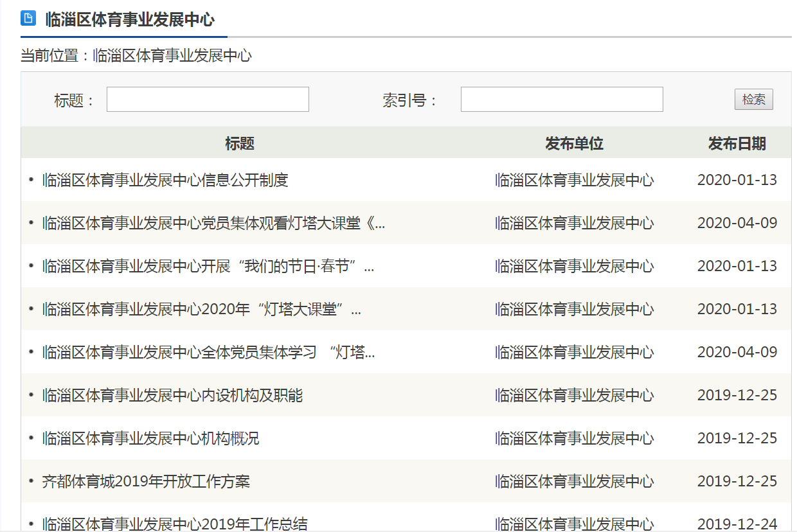Open 齐都体育城2019年开放工作方案 link
This screenshot has height=532, width=797.
(x=146, y=481)
